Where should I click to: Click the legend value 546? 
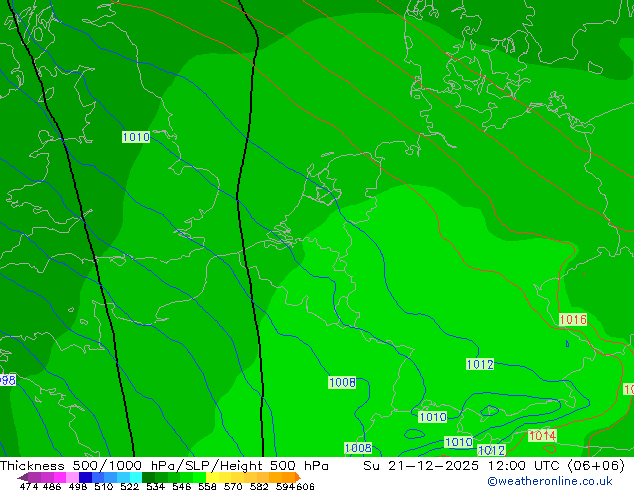pyautogui.click(x=182, y=486)
